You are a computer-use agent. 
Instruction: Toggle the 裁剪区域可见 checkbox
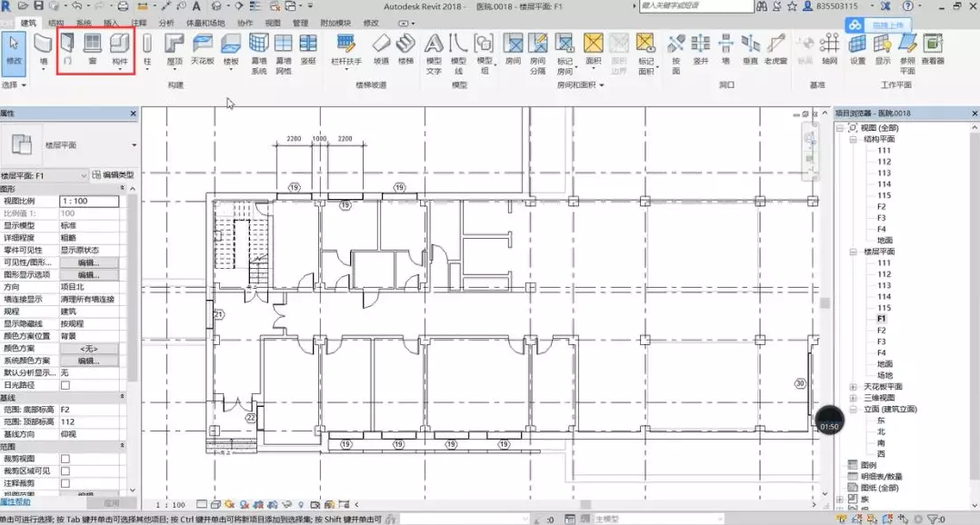tap(65, 471)
